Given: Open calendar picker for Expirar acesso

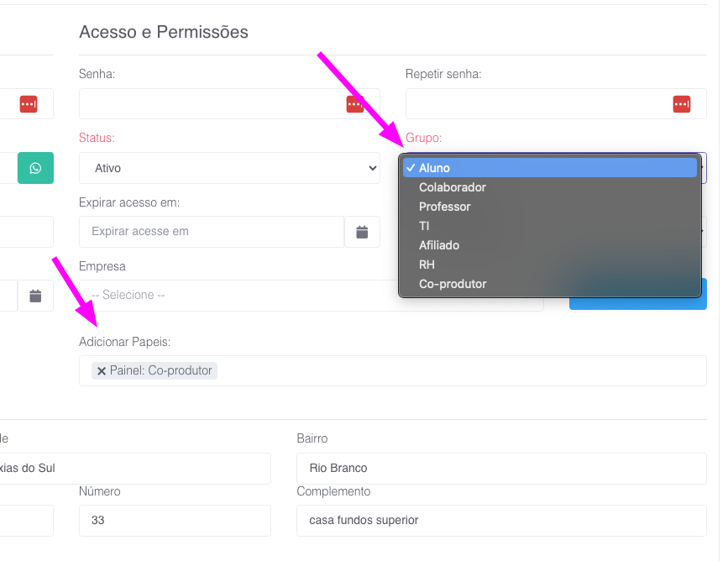Looking at the screenshot, I should pyautogui.click(x=362, y=232).
